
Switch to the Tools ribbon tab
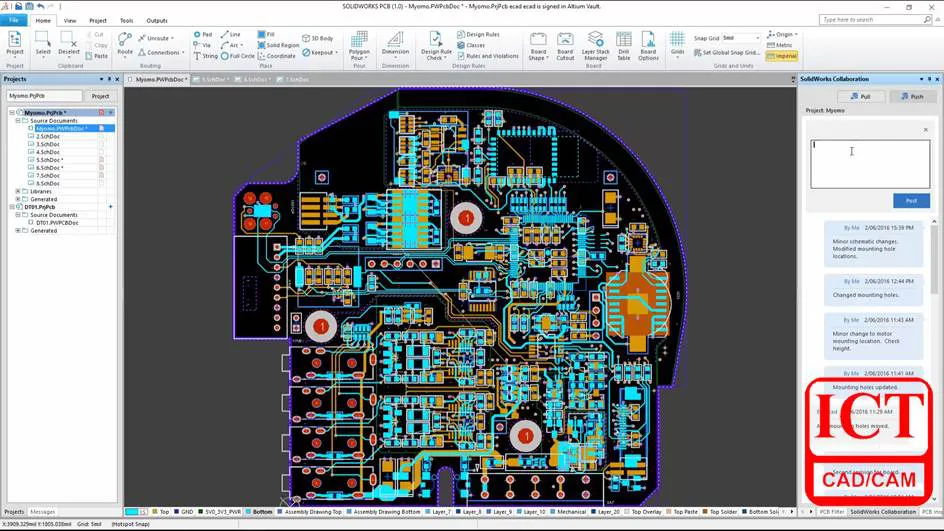click(x=126, y=20)
